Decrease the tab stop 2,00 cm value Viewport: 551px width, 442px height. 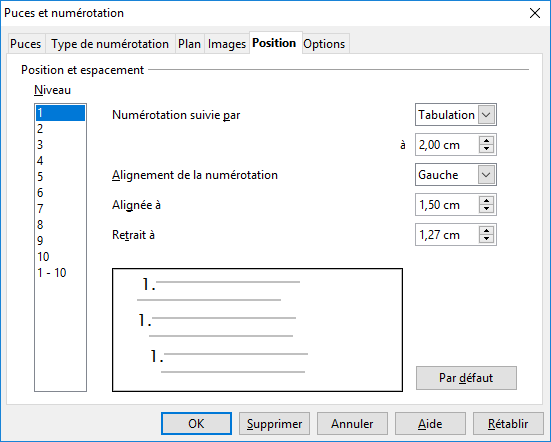coord(486,149)
